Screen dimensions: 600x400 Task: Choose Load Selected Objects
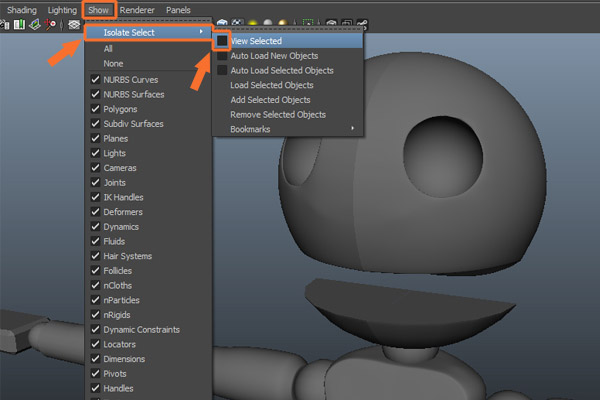point(271,85)
